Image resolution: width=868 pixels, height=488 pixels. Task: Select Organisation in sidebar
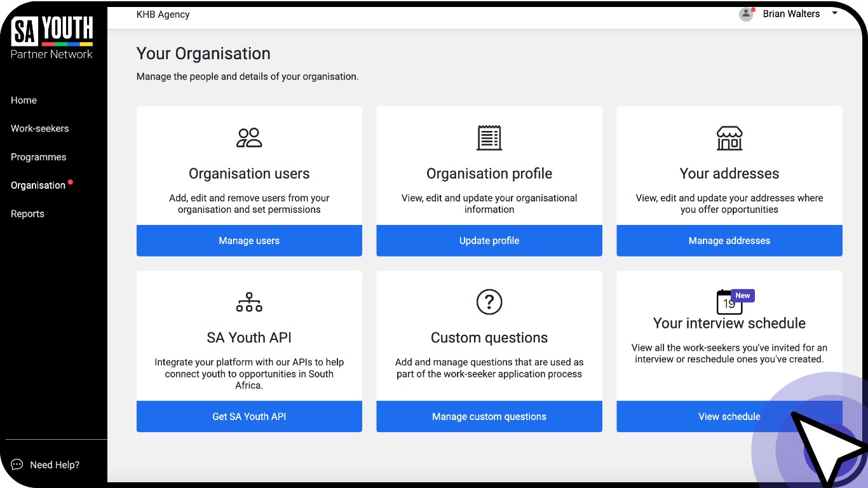click(38, 186)
